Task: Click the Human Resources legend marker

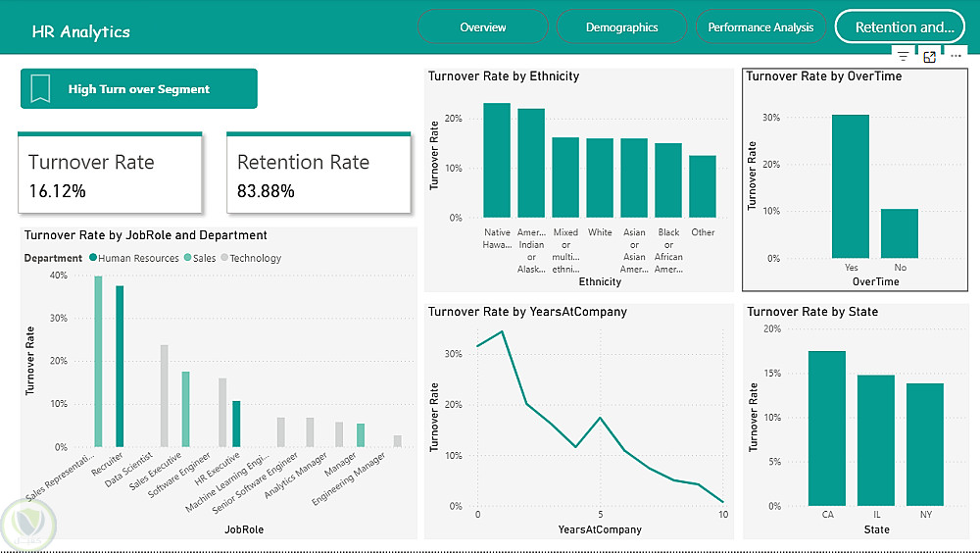Action: click(x=93, y=258)
